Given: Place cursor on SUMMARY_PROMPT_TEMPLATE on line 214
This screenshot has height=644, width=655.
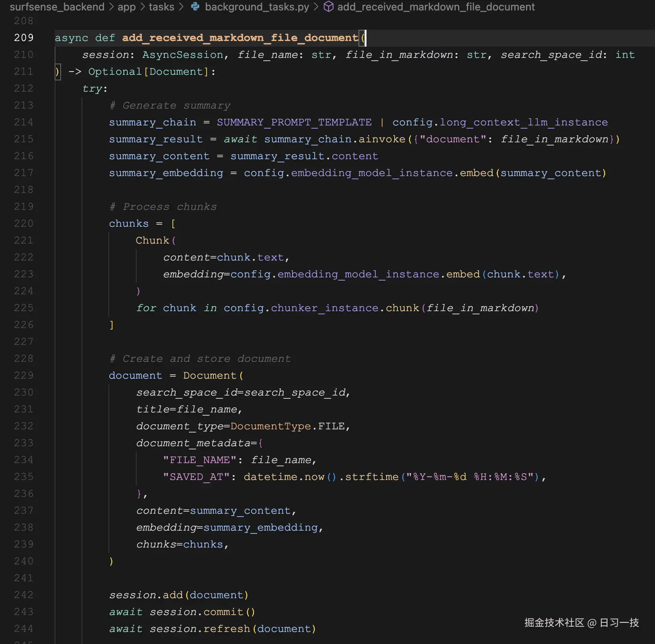Looking at the screenshot, I should coord(294,122).
